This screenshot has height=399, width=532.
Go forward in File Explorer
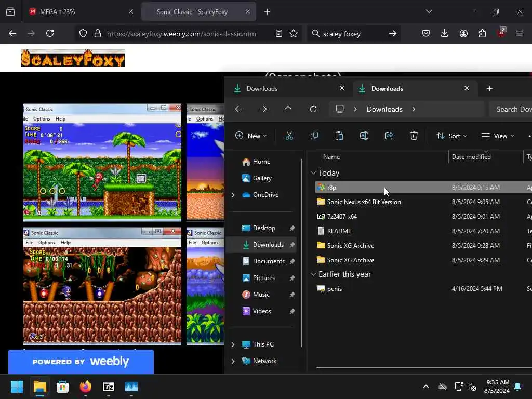[263, 109]
